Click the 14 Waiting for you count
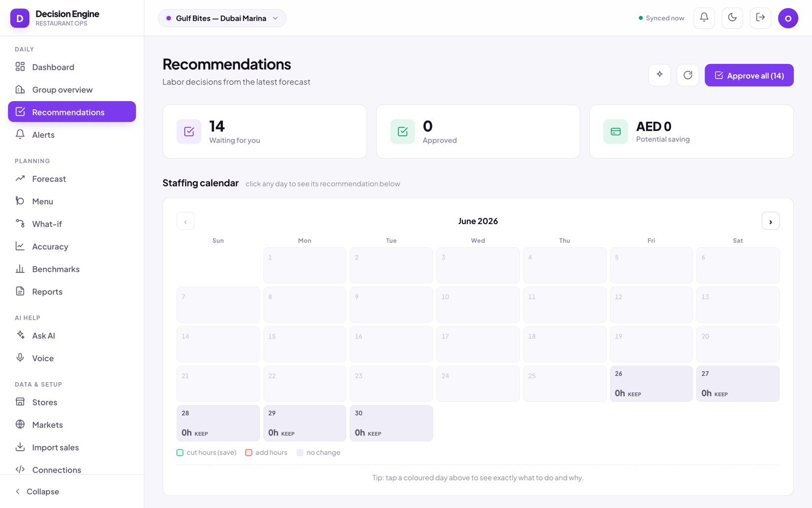Viewport: 812px width, 508px height. click(217, 126)
